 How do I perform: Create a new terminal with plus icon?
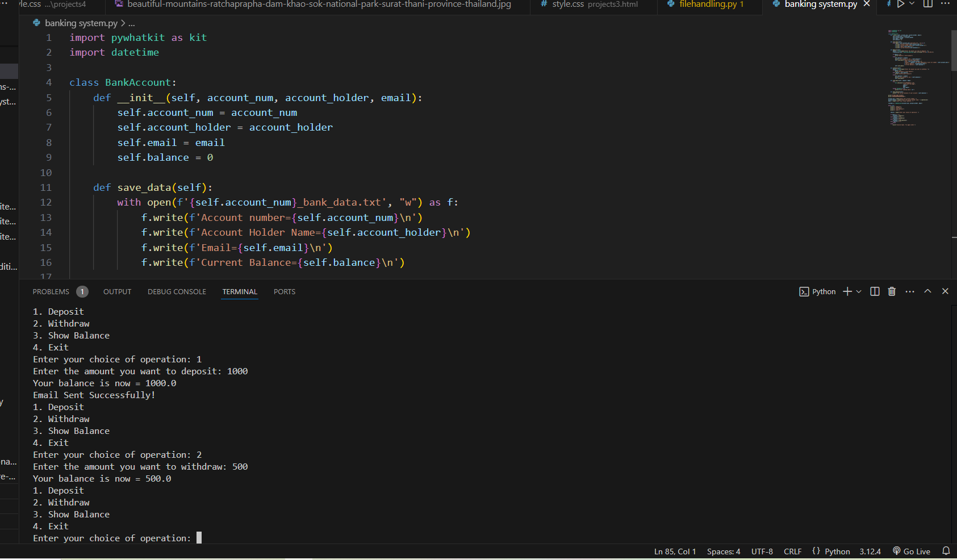click(x=847, y=291)
